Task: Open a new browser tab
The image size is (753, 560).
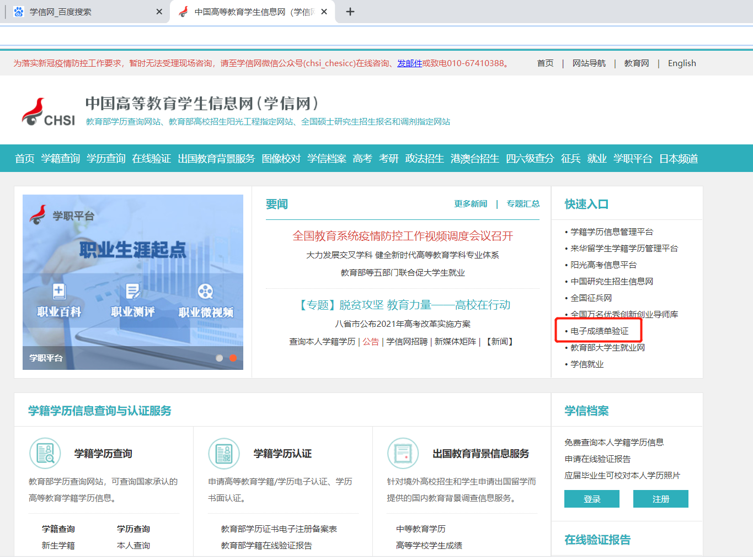Action: pyautogui.click(x=350, y=12)
